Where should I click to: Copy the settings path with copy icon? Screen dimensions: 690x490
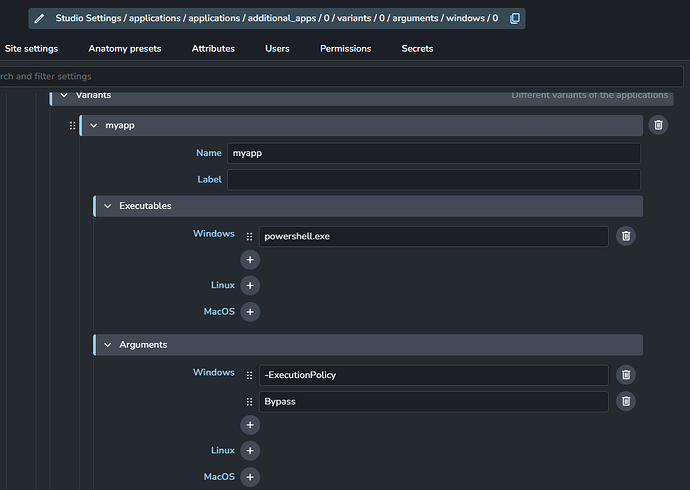click(x=514, y=18)
